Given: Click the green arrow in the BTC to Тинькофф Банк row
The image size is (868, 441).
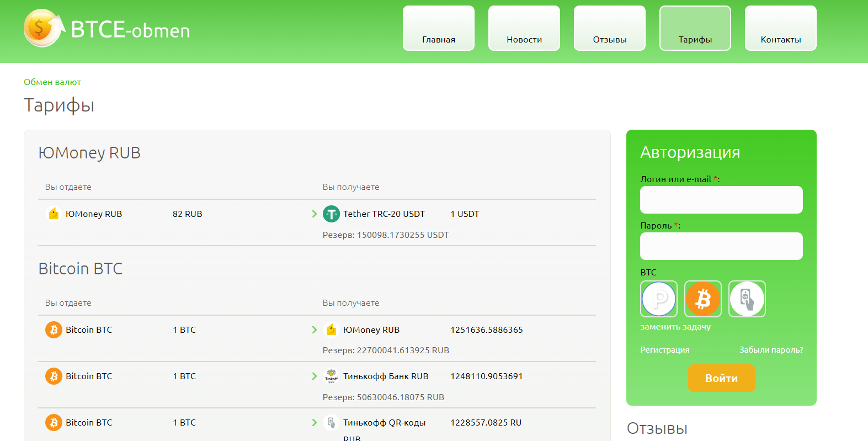Looking at the screenshot, I should [x=315, y=376].
